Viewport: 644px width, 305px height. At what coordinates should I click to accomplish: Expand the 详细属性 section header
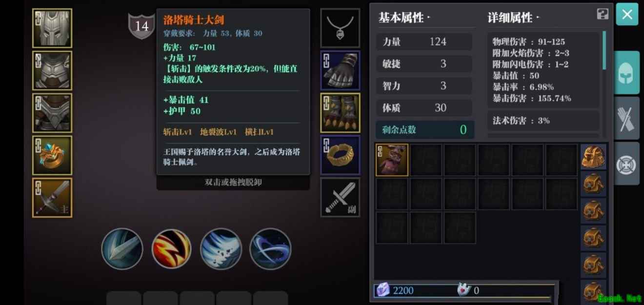pos(514,18)
